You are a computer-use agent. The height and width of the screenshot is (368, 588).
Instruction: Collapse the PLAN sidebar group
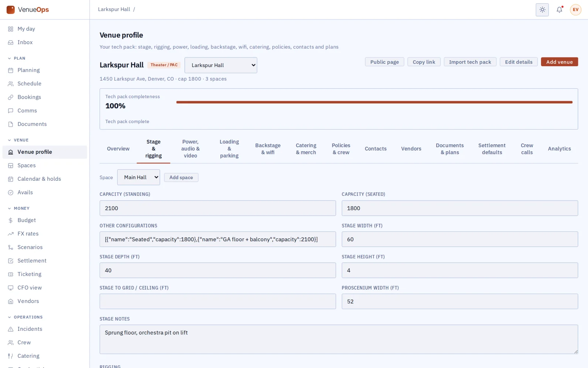[x=17, y=58]
